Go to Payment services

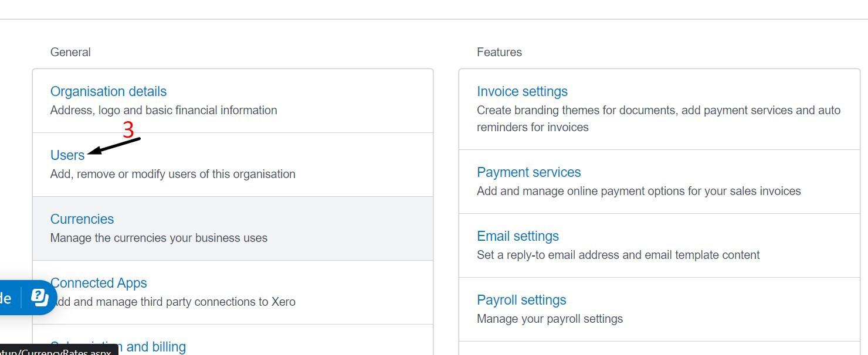coord(528,172)
